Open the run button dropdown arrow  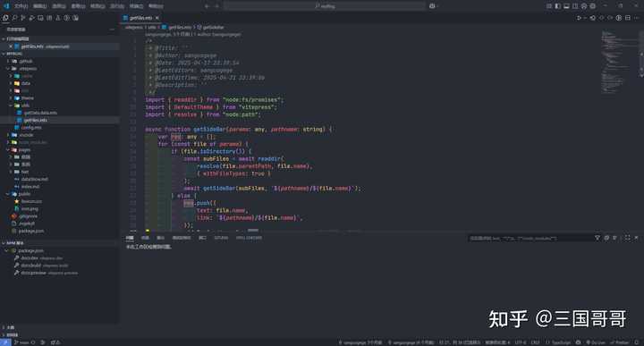click(585, 18)
